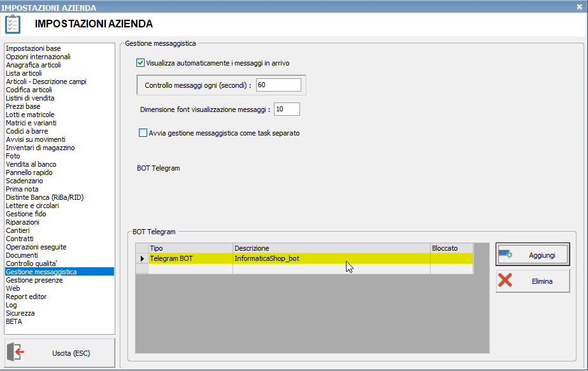The height and width of the screenshot is (371, 588).
Task: Click the message check interval seconds field
Action: [278, 85]
